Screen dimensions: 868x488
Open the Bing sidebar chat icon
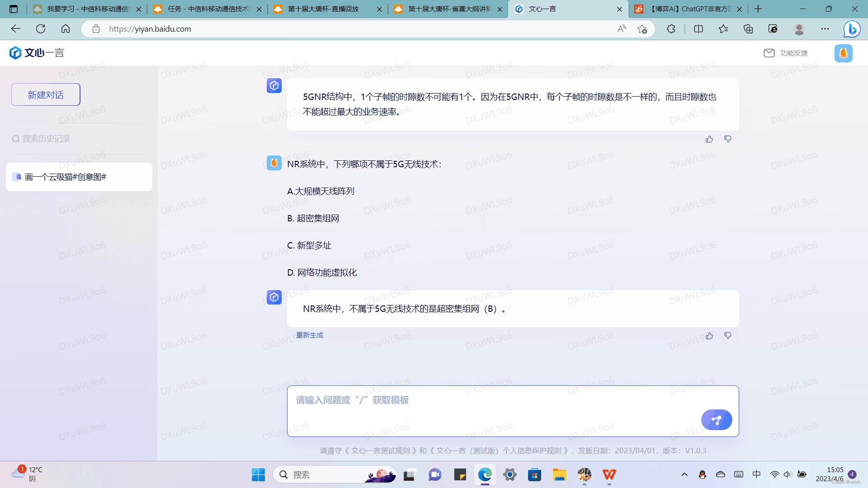(x=852, y=29)
